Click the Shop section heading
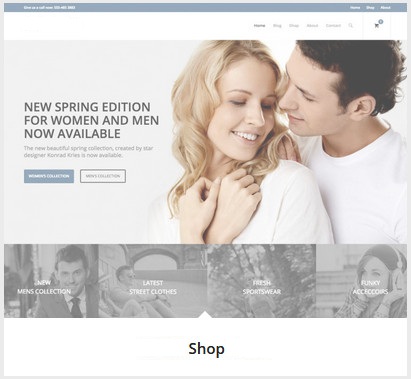411x379 pixels. tap(206, 349)
